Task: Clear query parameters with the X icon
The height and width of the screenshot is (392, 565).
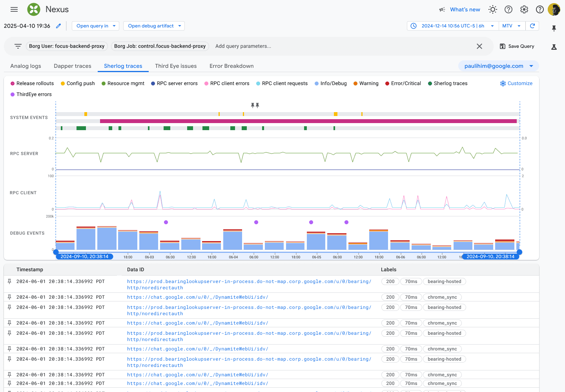Action: pos(479,46)
